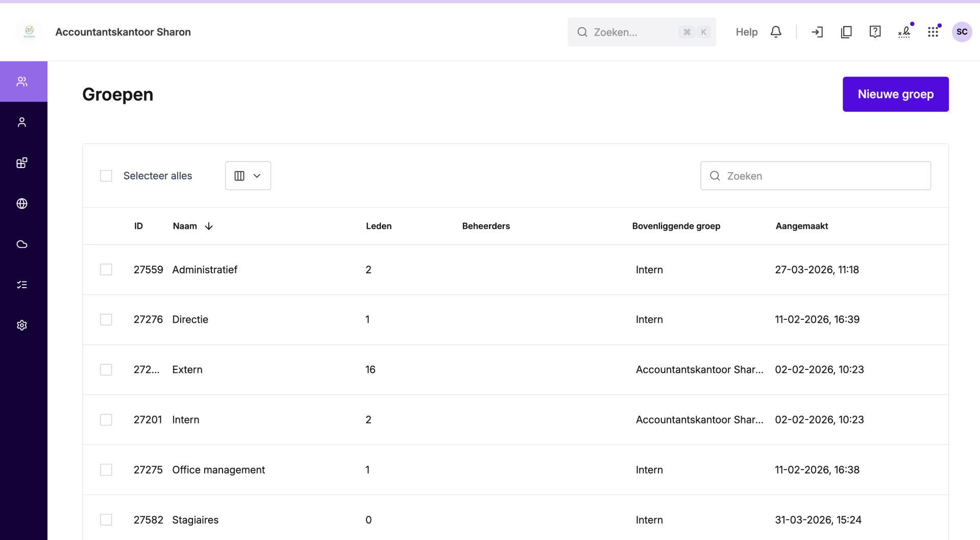
Task: Focus the Zoeken field above the table
Action: click(816, 176)
